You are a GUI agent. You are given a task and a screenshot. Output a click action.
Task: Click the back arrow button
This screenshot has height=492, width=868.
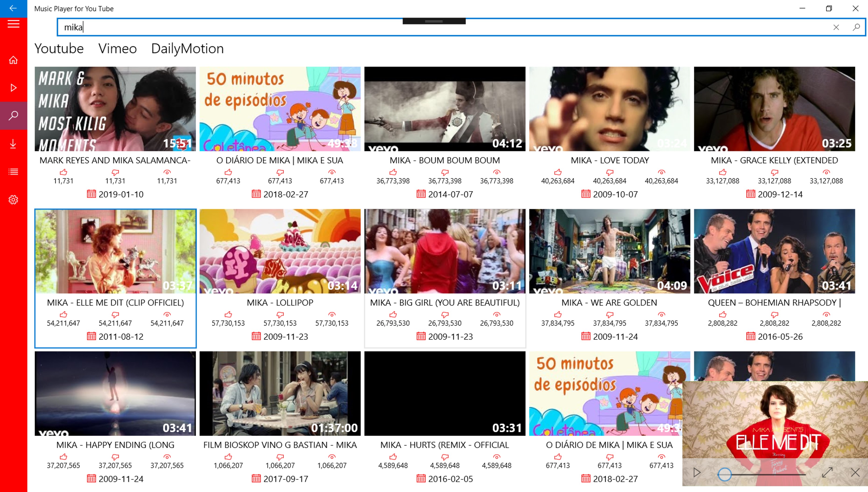[13, 8]
